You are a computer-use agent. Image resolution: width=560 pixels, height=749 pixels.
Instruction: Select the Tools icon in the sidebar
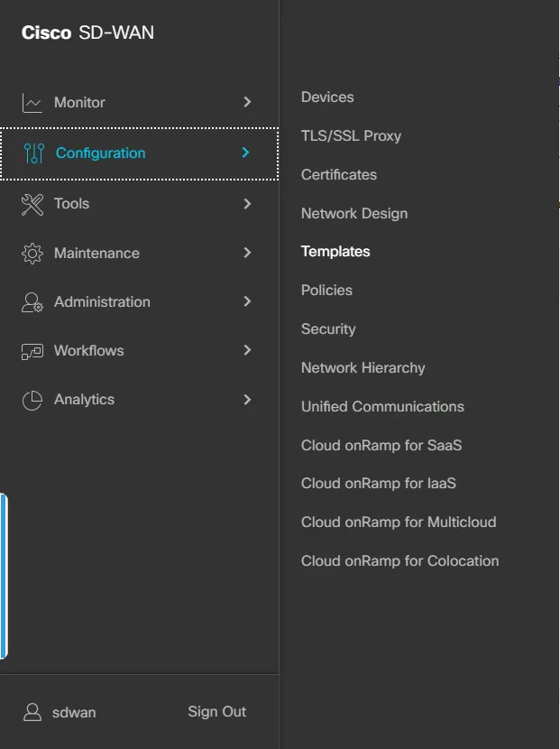pyautogui.click(x=34, y=203)
